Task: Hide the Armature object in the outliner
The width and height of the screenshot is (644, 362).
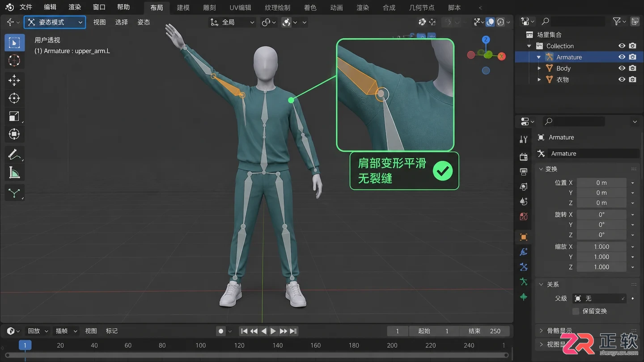Action: tap(622, 57)
